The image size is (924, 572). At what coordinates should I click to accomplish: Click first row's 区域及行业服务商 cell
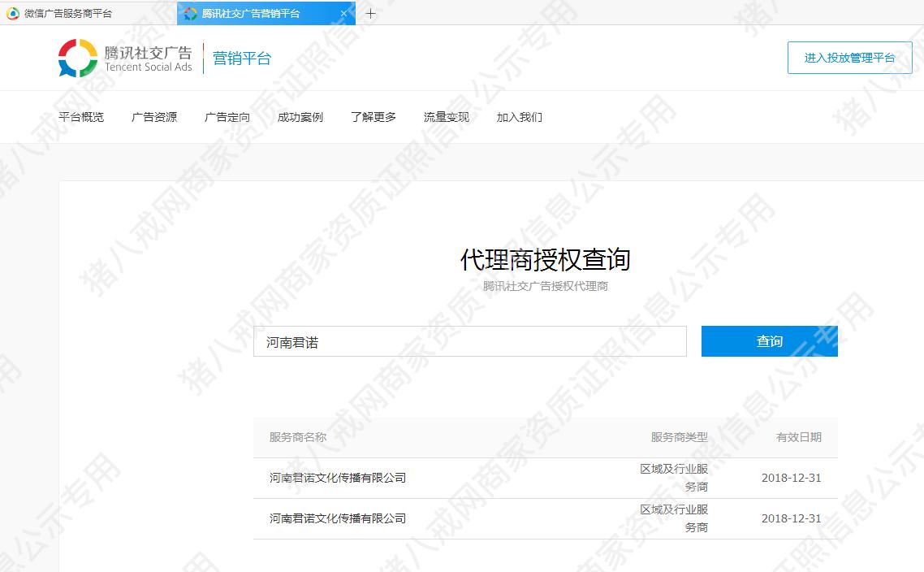(674, 478)
